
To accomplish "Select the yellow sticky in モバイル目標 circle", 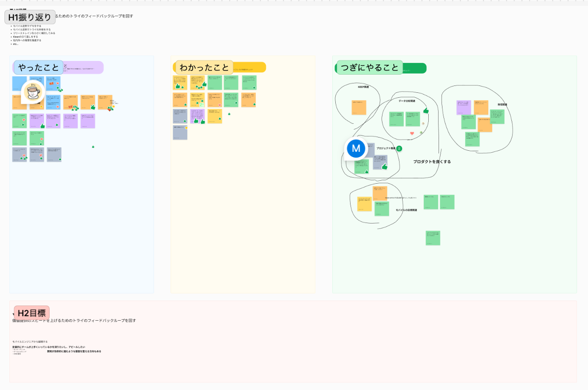I will pos(364,204).
